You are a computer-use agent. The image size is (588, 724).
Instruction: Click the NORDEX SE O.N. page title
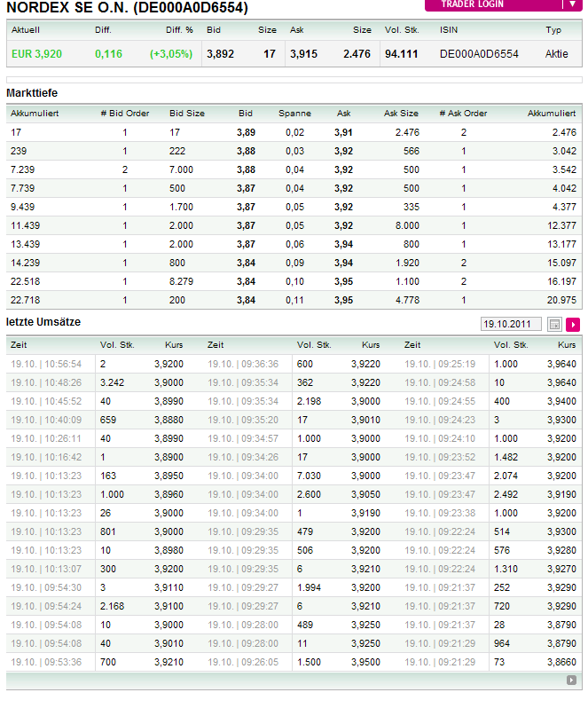(x=127, y=8)
